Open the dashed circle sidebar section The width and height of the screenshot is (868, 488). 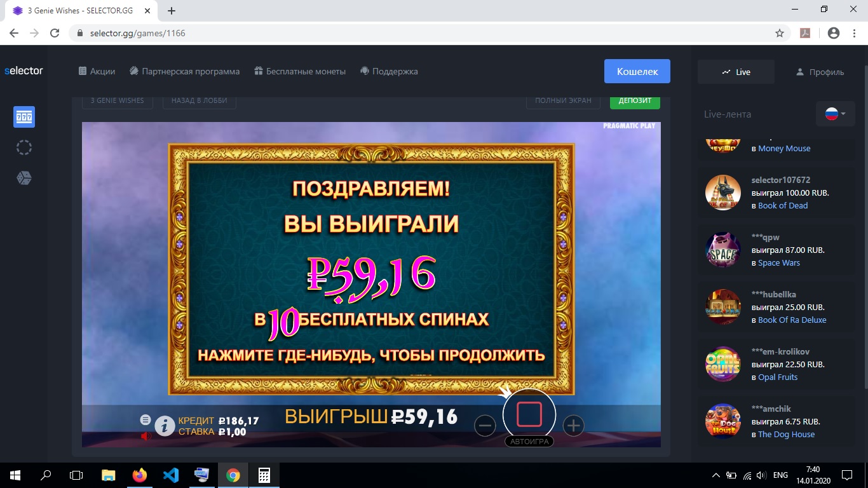tap(24, 147)
